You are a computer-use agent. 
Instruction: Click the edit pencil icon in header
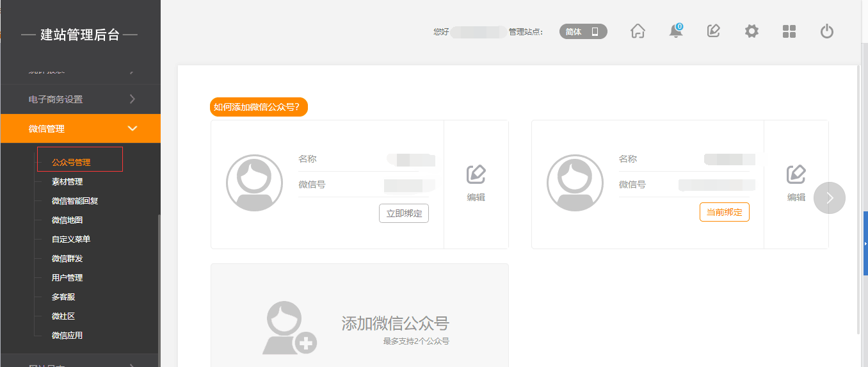pyautogui.click(x=714, y=31)
